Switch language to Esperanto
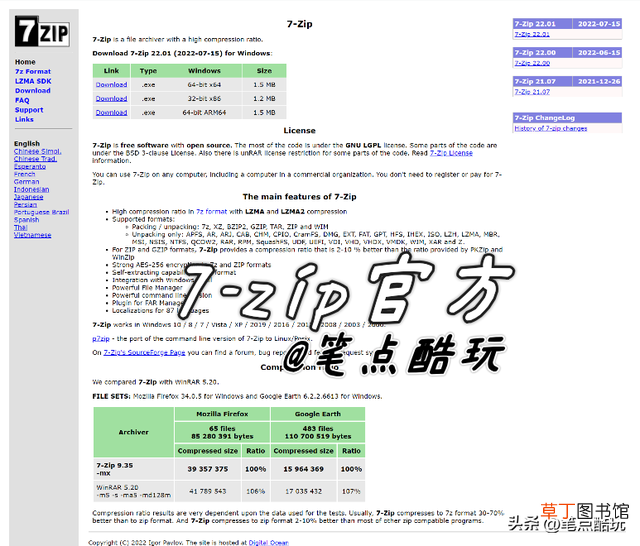 pyautogui.click(x=30, y=166)
